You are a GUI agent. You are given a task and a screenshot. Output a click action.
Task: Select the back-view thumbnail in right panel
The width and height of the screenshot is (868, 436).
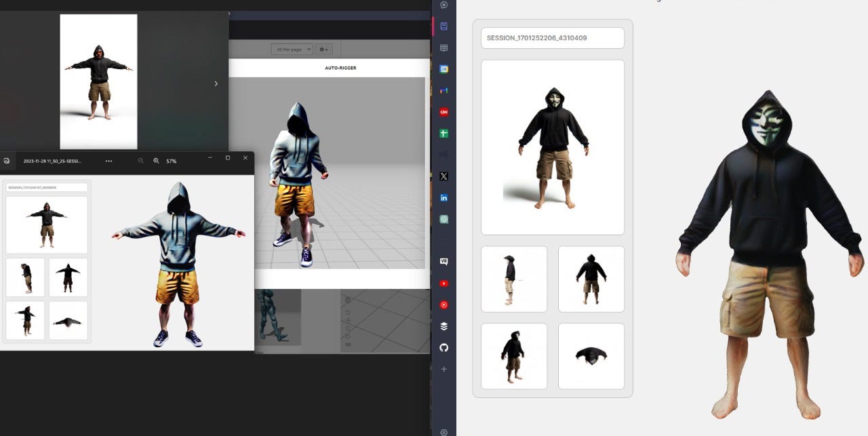click(x=591, y=279)
